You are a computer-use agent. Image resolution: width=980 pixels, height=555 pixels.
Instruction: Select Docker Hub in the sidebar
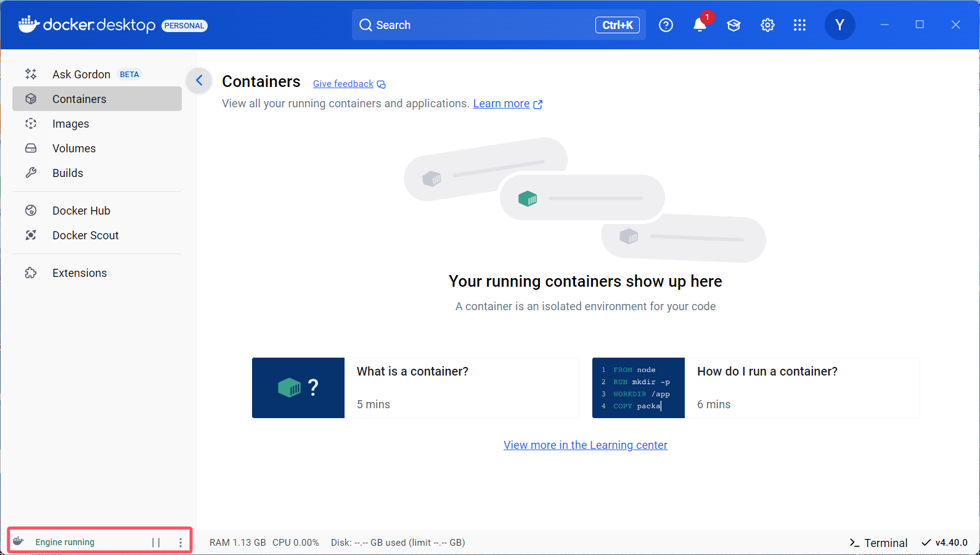click(97, 210)
